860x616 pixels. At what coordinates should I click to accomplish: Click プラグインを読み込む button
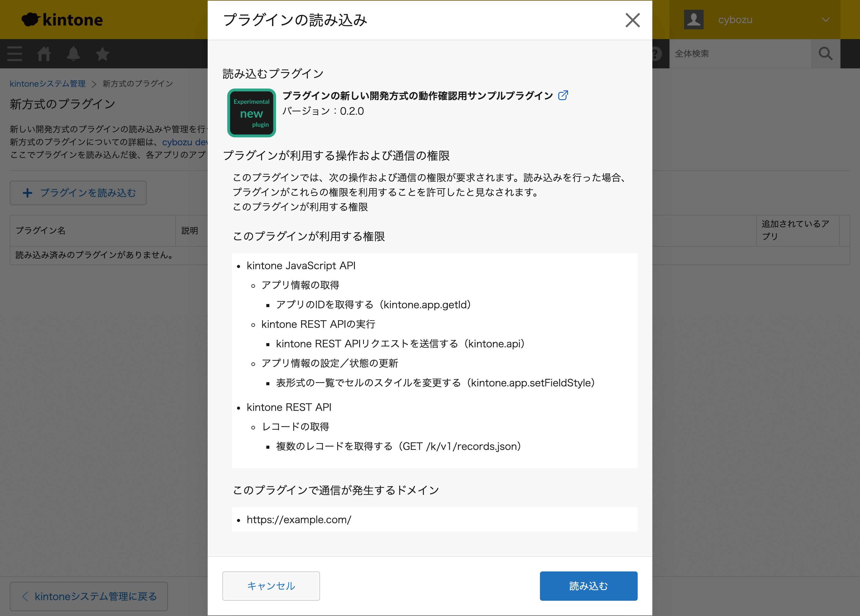click(x=78, y=193)
